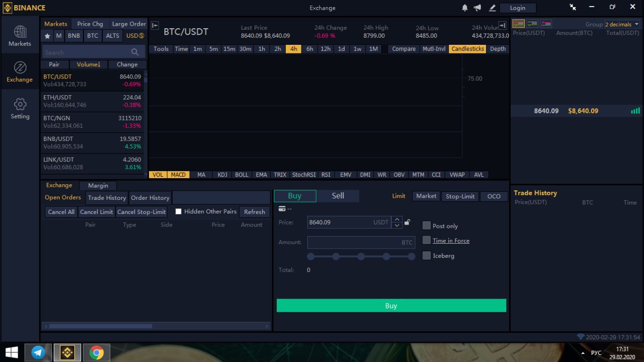Switch to Price Chg tab
Viewport: 644px width, 362px height.
90,24
